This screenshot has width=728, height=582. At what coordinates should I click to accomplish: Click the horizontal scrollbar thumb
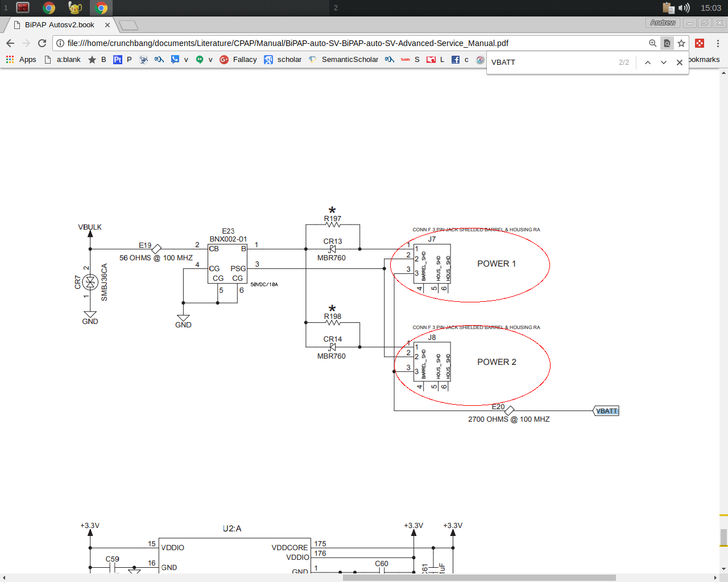(479, 577)
